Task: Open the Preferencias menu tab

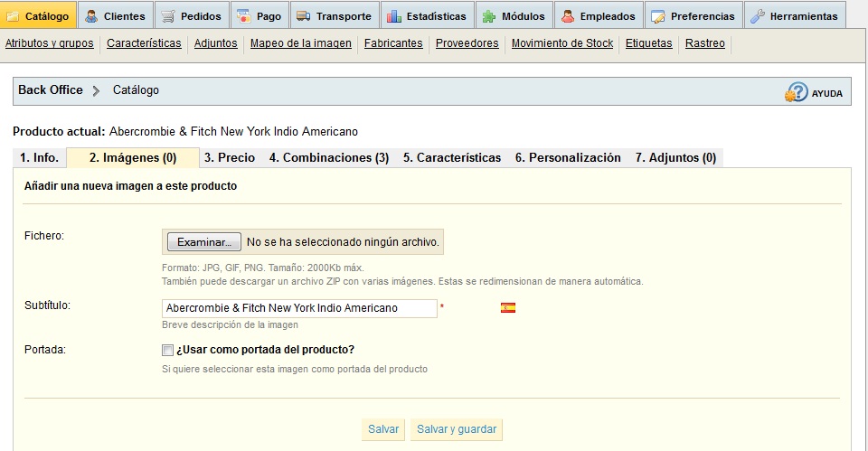Action: pos(693,15)
